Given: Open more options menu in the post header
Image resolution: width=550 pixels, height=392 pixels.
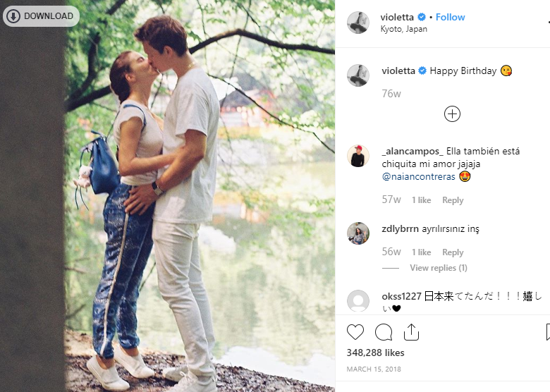Looking at the screenshot, I should pyautogui.click(x=549, y=23).
